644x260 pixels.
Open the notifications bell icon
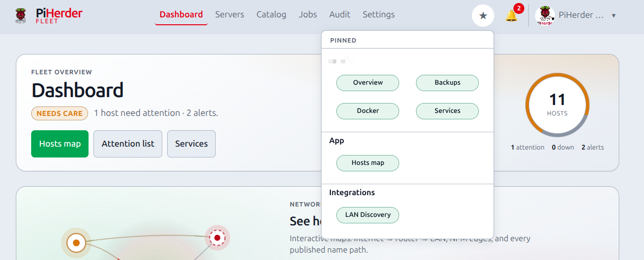point(511,16)
